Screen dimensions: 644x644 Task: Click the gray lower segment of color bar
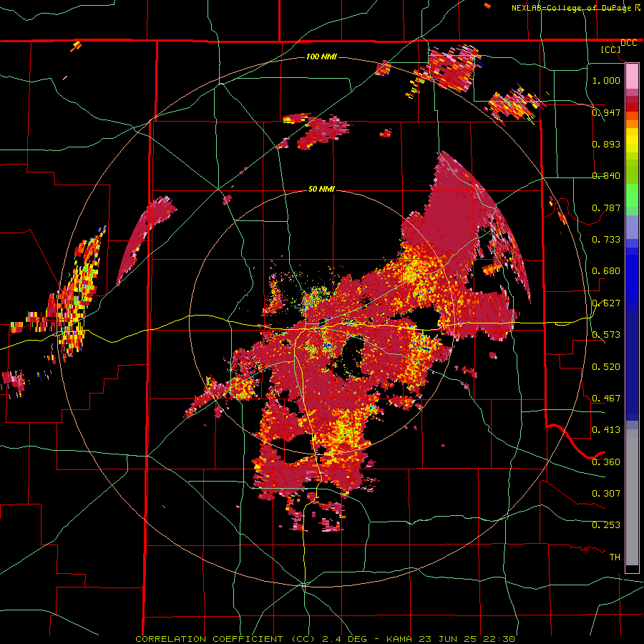[632, 497]
